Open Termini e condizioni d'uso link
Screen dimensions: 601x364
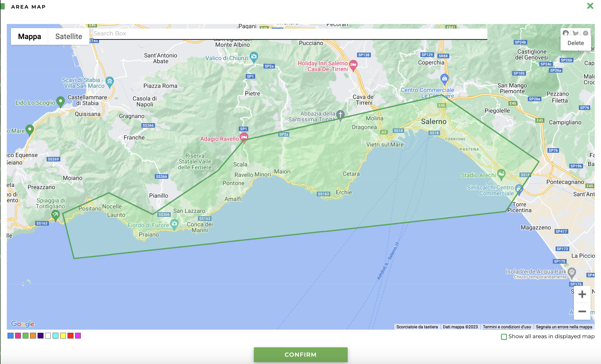tap(507, 327)
